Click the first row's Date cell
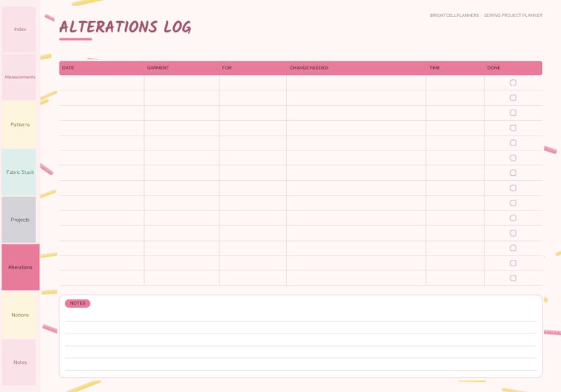This screenshot has width=561, height=392. click(x=102, y=83)
